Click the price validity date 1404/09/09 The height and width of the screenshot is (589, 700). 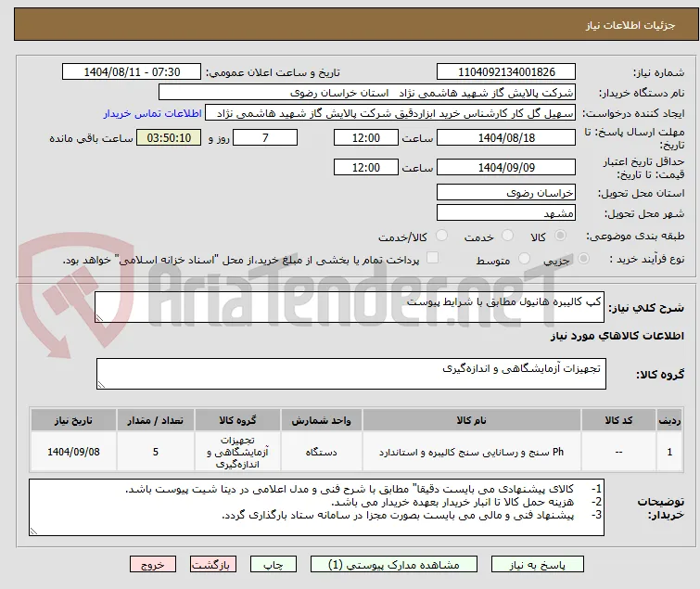coord(506,168)
